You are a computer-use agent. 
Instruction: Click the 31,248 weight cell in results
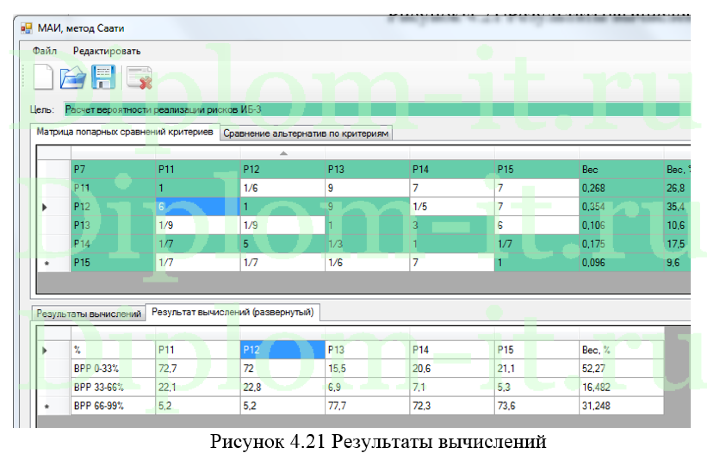coord(618,405)
